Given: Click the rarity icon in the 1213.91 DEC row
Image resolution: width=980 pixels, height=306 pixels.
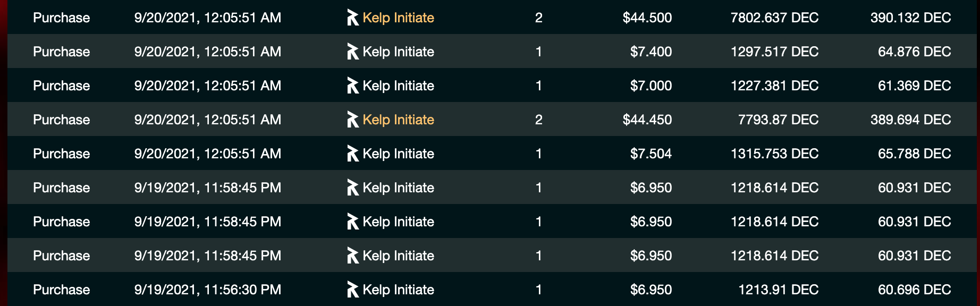Looking at the screenshot, I should 353,290.
